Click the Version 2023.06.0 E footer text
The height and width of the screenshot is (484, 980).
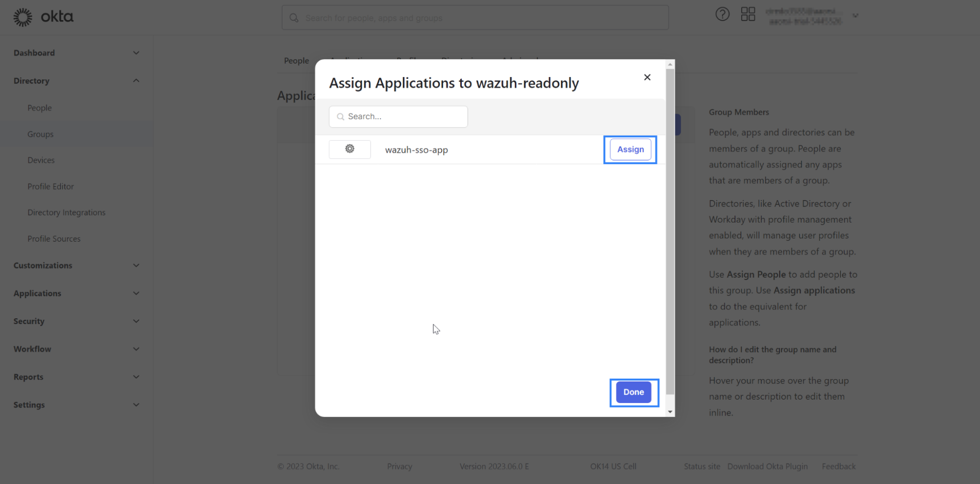494,466
